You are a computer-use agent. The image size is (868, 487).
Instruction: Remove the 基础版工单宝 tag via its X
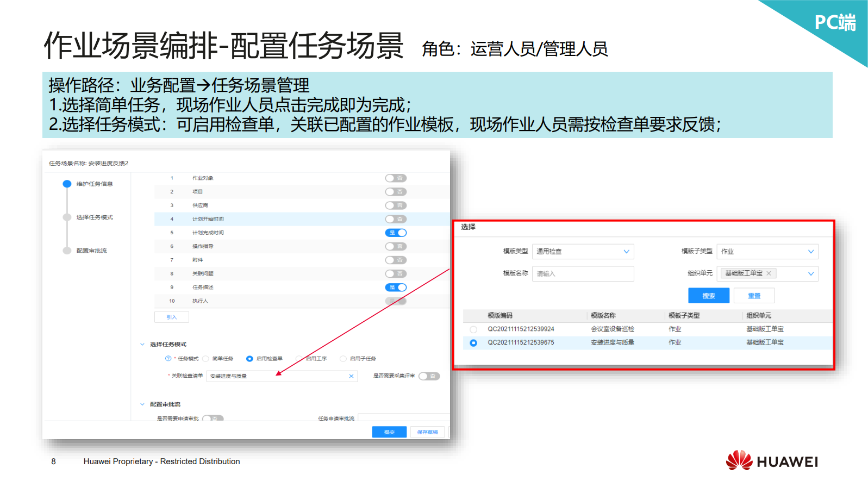(769, 273)
